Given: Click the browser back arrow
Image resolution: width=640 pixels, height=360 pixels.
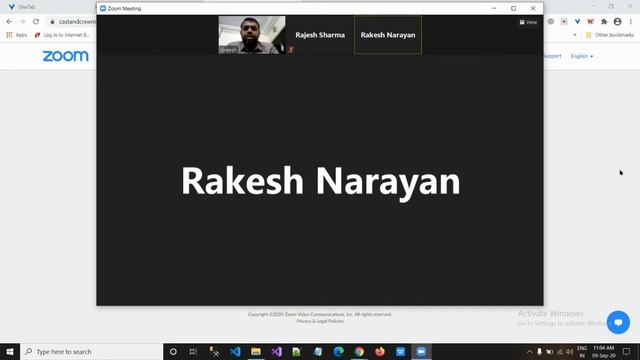Looking at the screenshot, I should point(9,22).
